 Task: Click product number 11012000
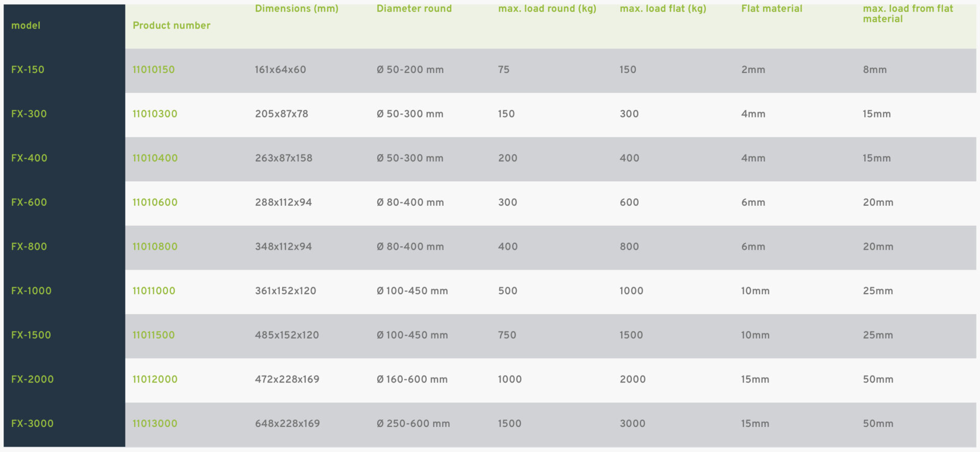(x=155, y=379)
